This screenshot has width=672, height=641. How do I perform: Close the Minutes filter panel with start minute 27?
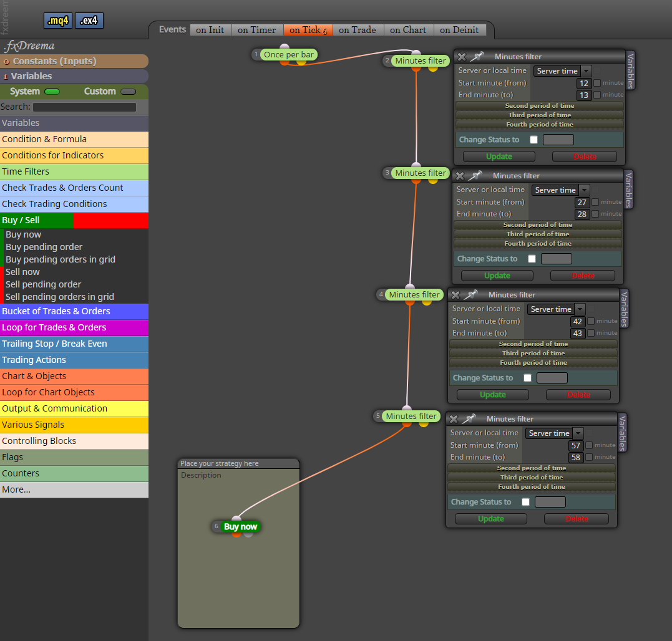[460, 176]
